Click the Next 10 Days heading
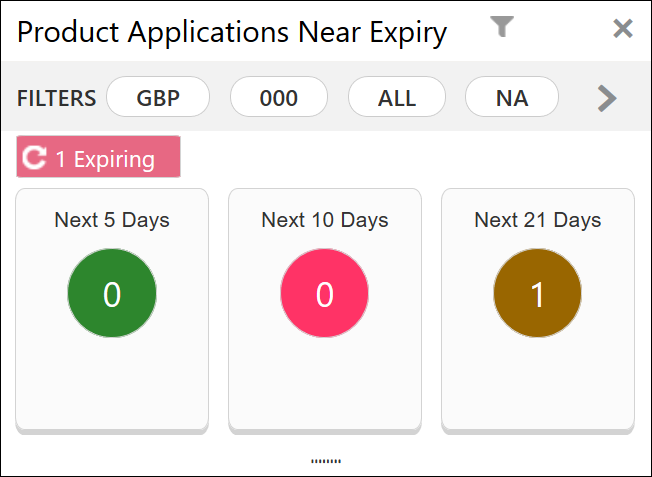The width and height of the screenshot is (652, 477). [x=325, y=220]
